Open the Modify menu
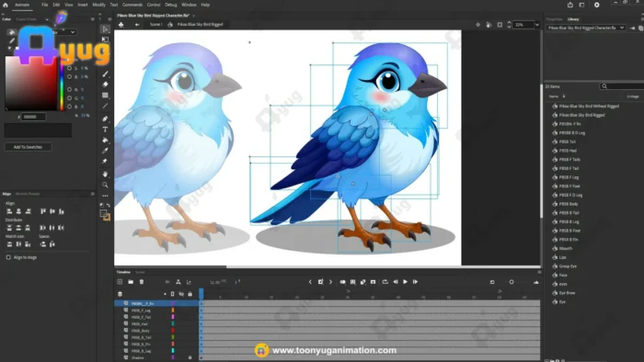Screen dimensions: 644x362 [98, 5]
